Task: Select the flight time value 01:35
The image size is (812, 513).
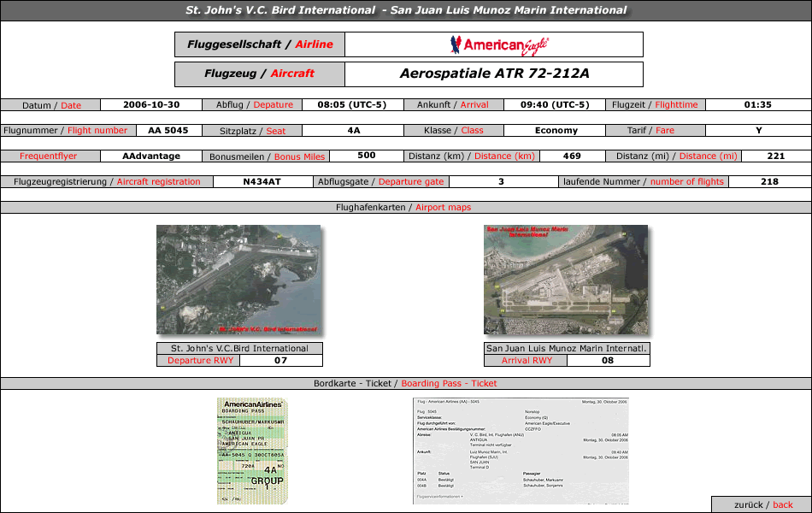Action: coord(757,104)
